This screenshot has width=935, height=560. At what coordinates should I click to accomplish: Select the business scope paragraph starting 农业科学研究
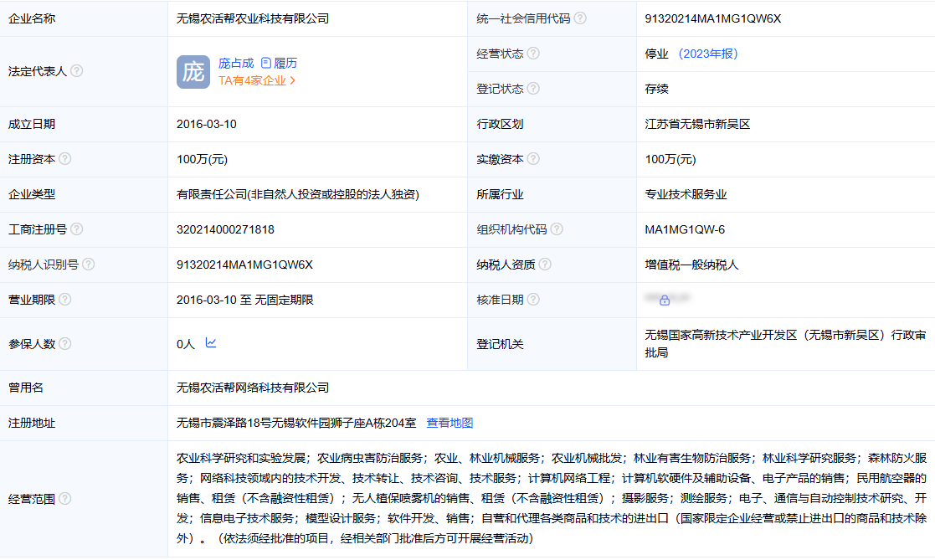pyautogui.click(x=552, y=498)
